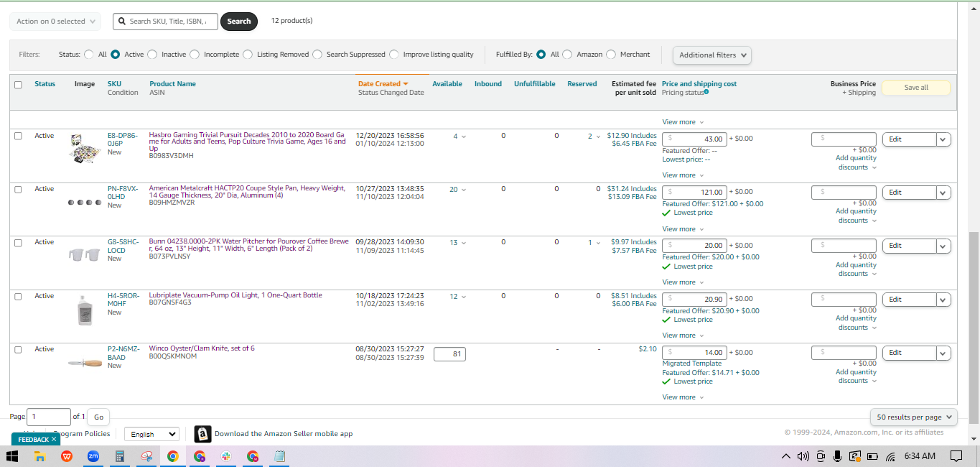Viewport: 980px width, 467px height.
Task: Open the Snipping Tool in the taskbar
Action: [x=146, y=456]
